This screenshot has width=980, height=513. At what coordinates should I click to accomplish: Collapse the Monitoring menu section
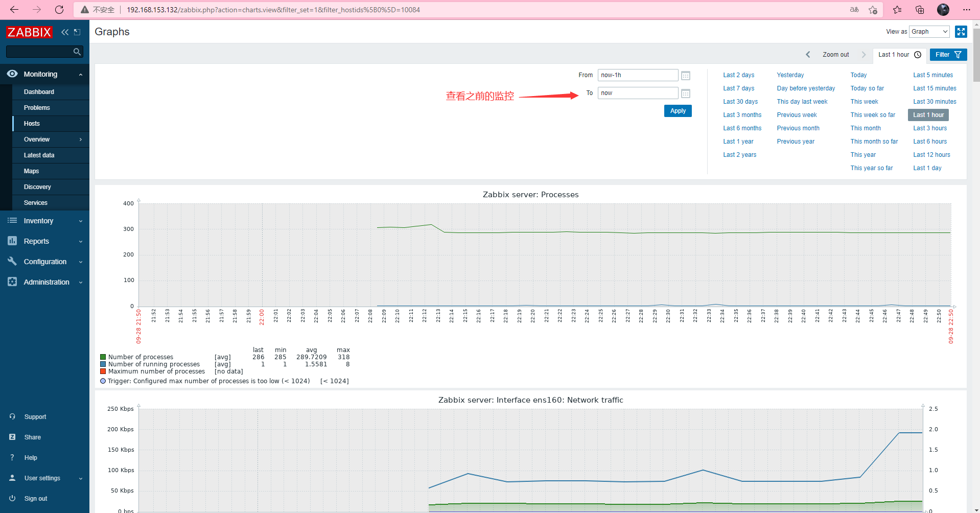(81, 75)
